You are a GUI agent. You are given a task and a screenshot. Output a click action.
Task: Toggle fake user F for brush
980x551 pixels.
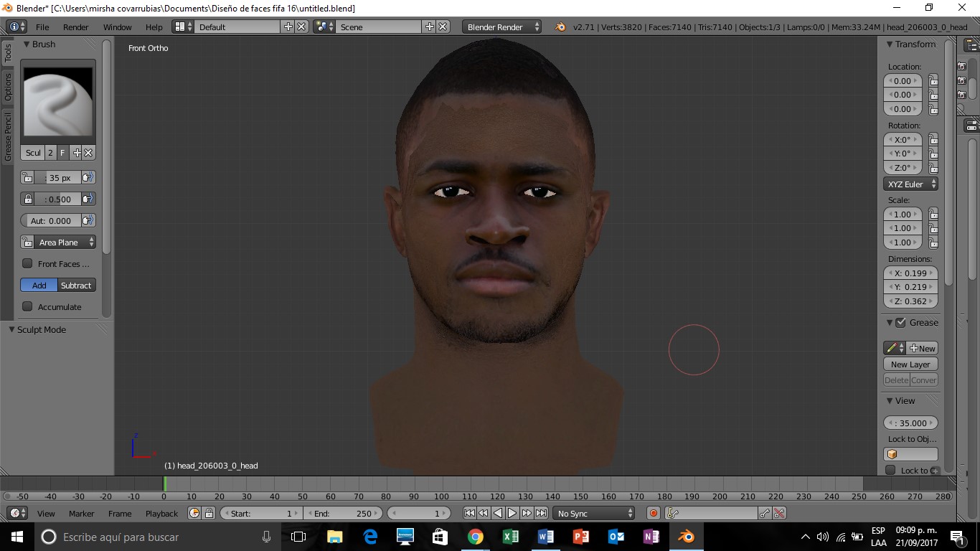pos(62,153)
